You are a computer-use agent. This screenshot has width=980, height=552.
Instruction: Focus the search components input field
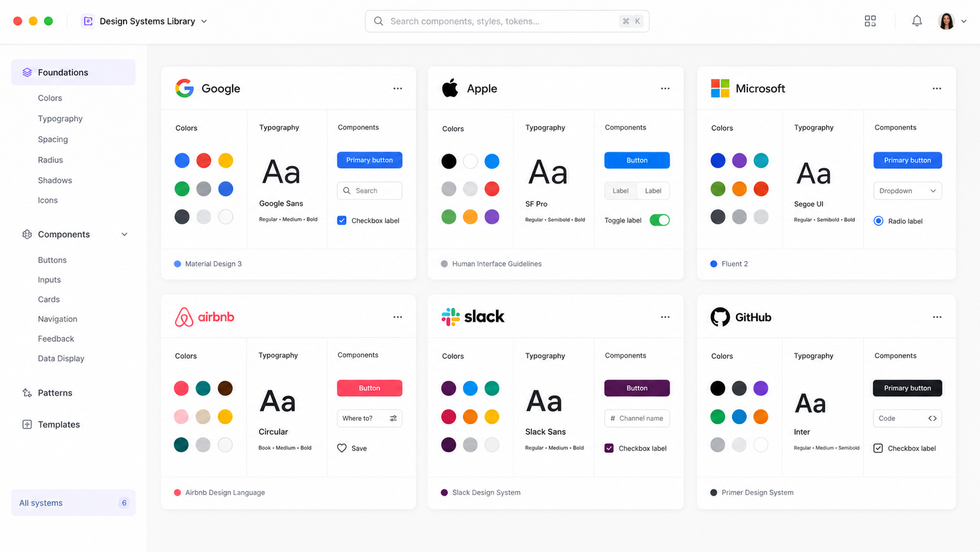tap(507, 21)
